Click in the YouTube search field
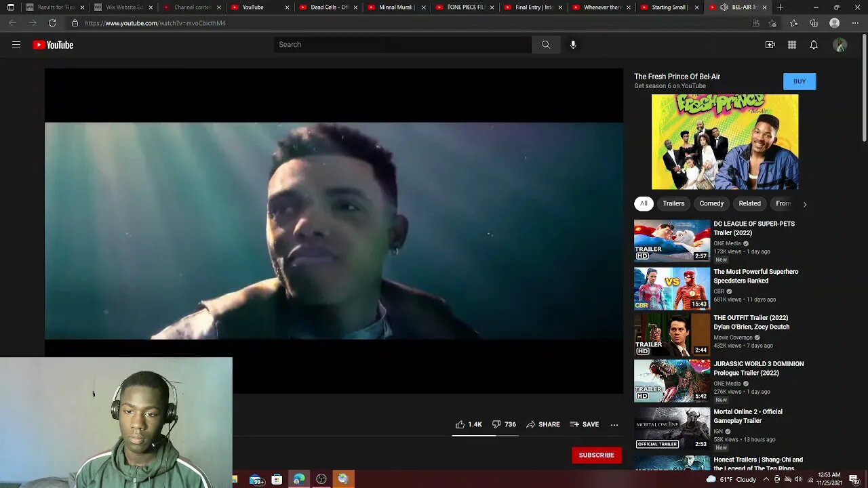Image resolution: width=868 pixels, height=488 pixels. tap(403, 45)
